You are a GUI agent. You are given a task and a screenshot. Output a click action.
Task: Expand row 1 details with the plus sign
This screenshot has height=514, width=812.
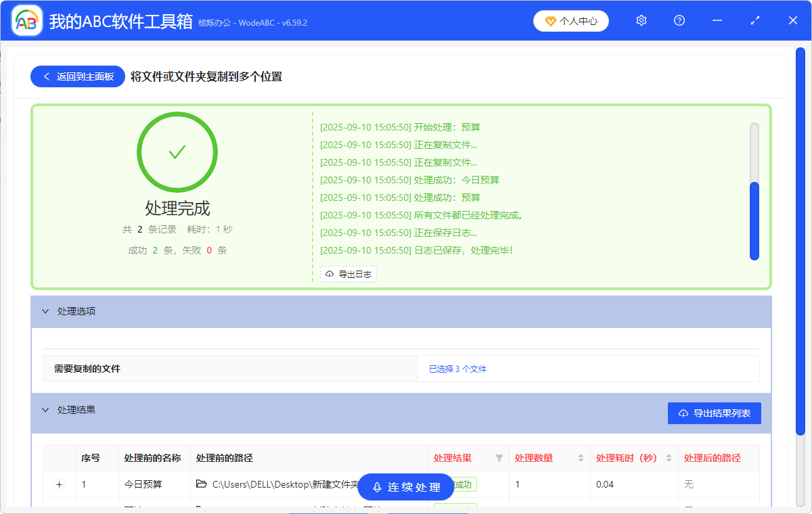coord(59,484)
